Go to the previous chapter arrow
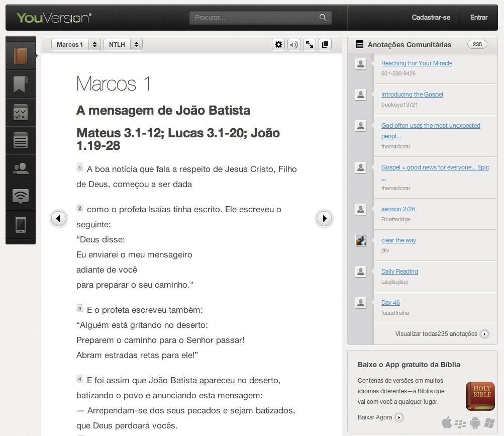Screen dimensions: 504x436 [58, 218]
